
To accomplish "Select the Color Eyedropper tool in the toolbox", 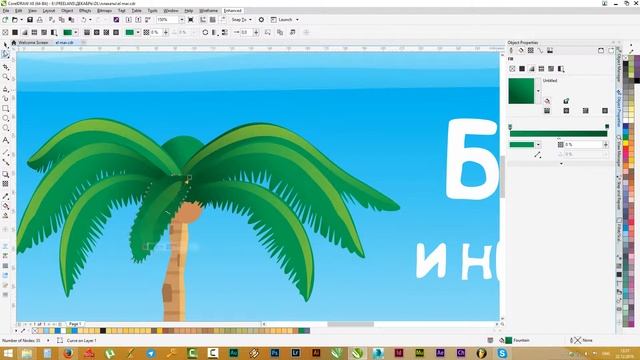I will point(5,196).
